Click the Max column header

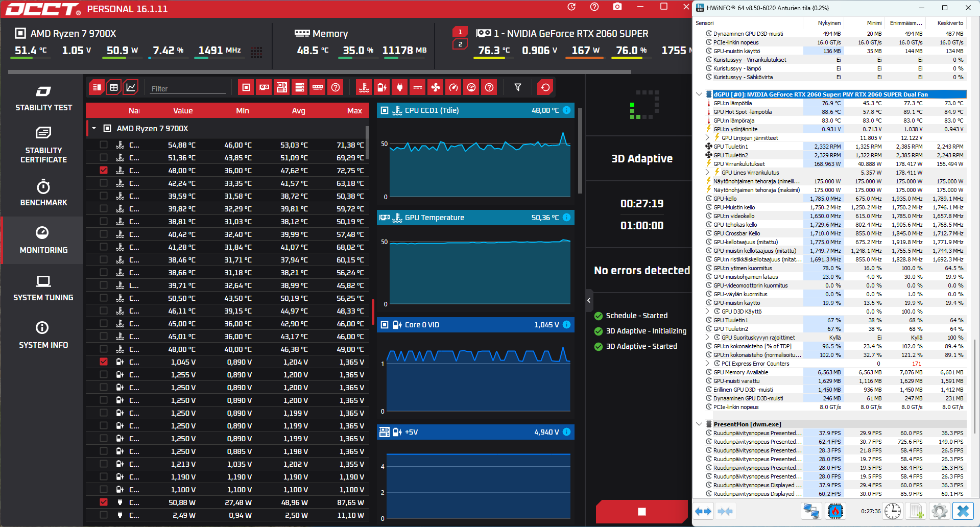(354, 111)
